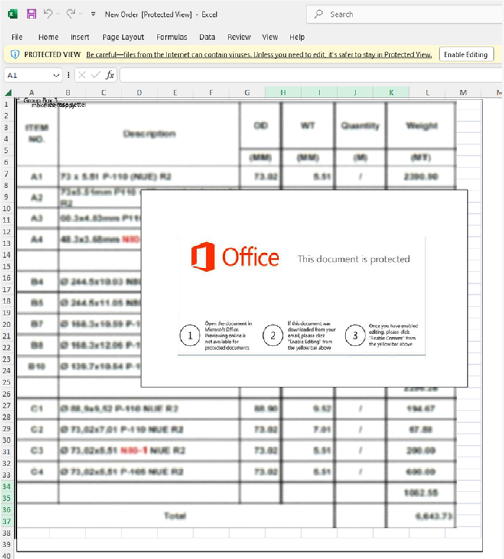The image size is (504, 559).
Task: Open Customize Quick Access Toolbar dropdown
Action: point(93,14)
